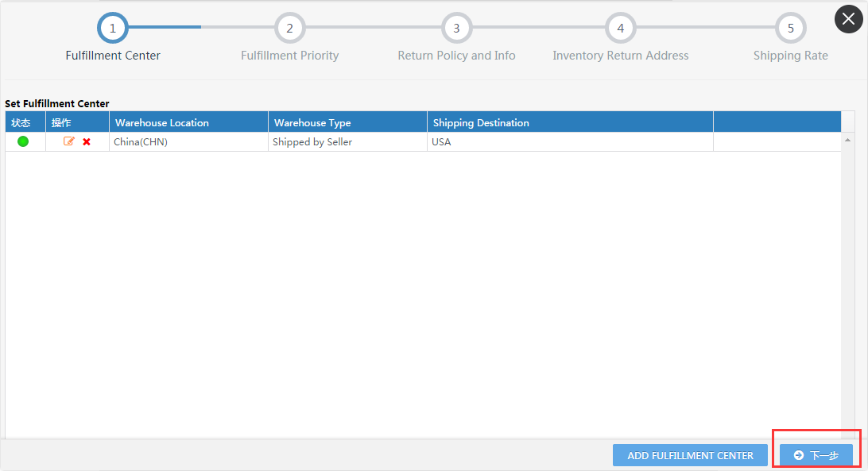This screenshot has width=868, height=471.
Task: Go to step 3 circle
Action: 456,28
